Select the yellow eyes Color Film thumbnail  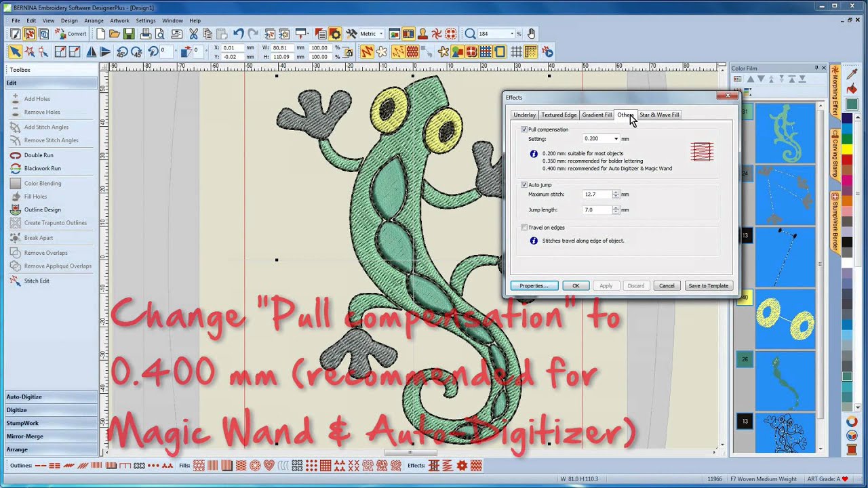[x=785, y=320]
